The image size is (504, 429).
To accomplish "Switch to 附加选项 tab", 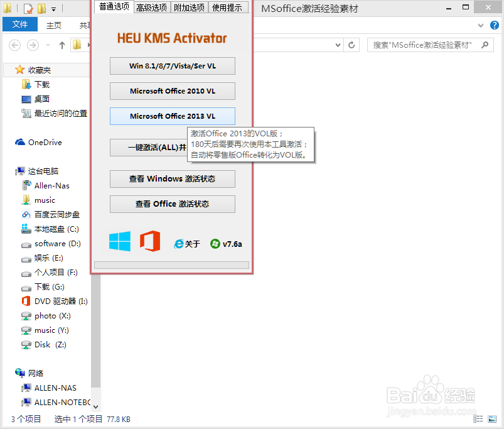I will pos(190,8).
